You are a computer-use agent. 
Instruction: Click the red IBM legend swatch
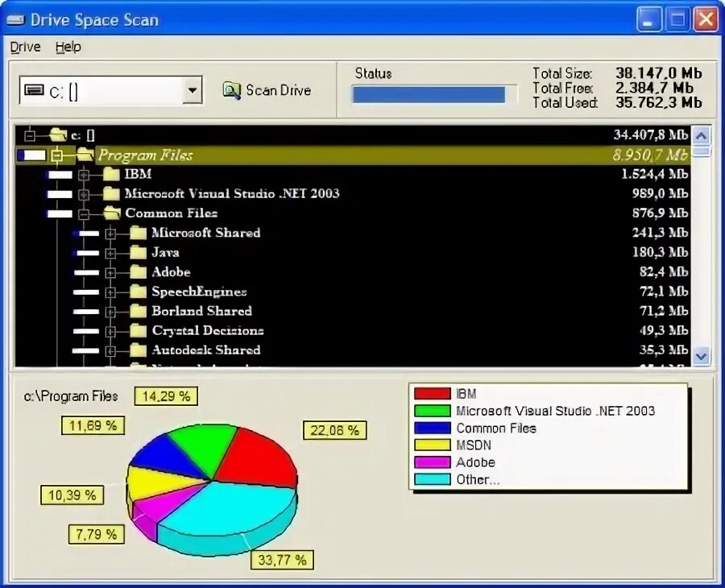433,393
